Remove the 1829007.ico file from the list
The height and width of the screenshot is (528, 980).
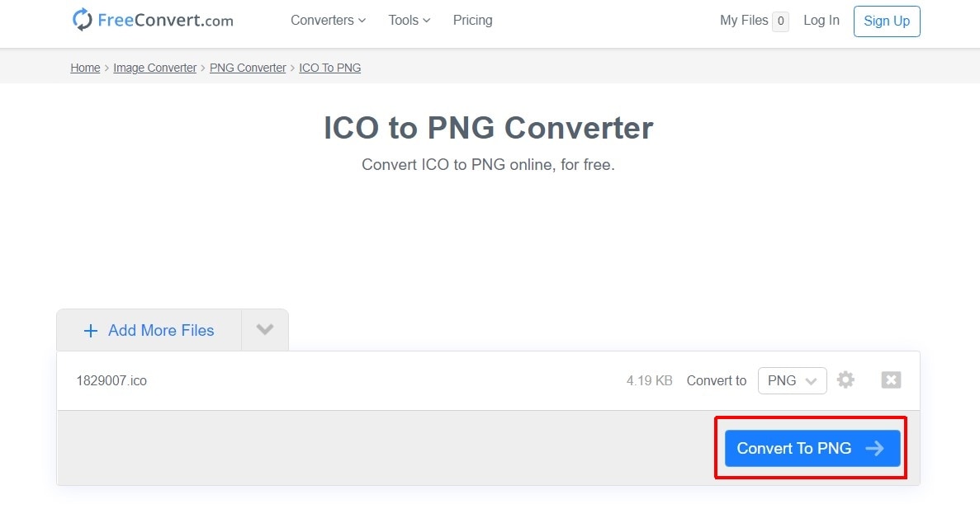point(891,379)
